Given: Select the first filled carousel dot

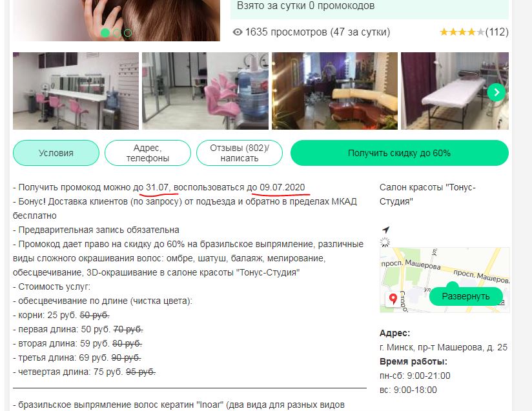Looking at the screenshot, I should click(x=105, y=32).
